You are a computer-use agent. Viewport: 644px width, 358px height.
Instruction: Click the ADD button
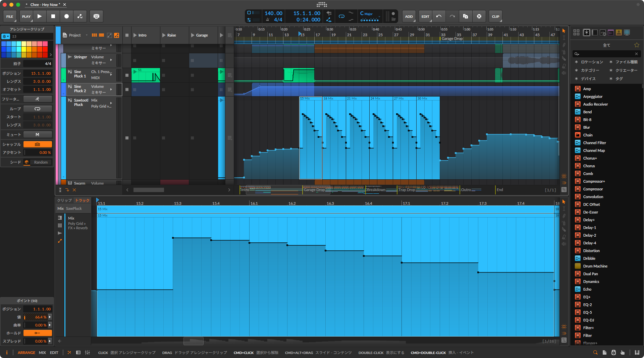tap(409, 16)
